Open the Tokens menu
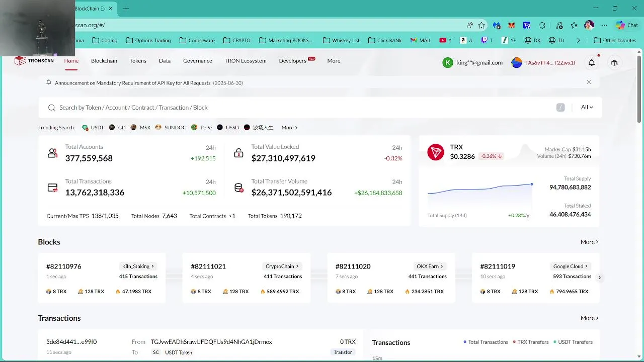644x362 pixels. tap(138, 61)
